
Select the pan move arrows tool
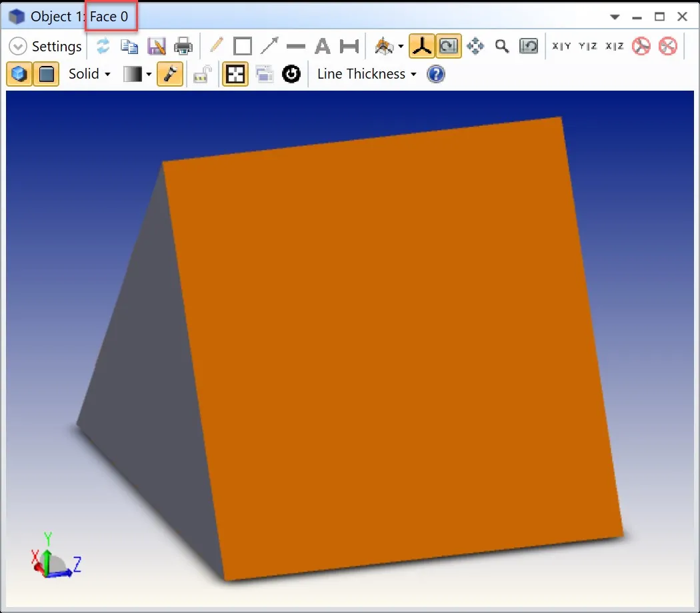[x=475, y=46]
